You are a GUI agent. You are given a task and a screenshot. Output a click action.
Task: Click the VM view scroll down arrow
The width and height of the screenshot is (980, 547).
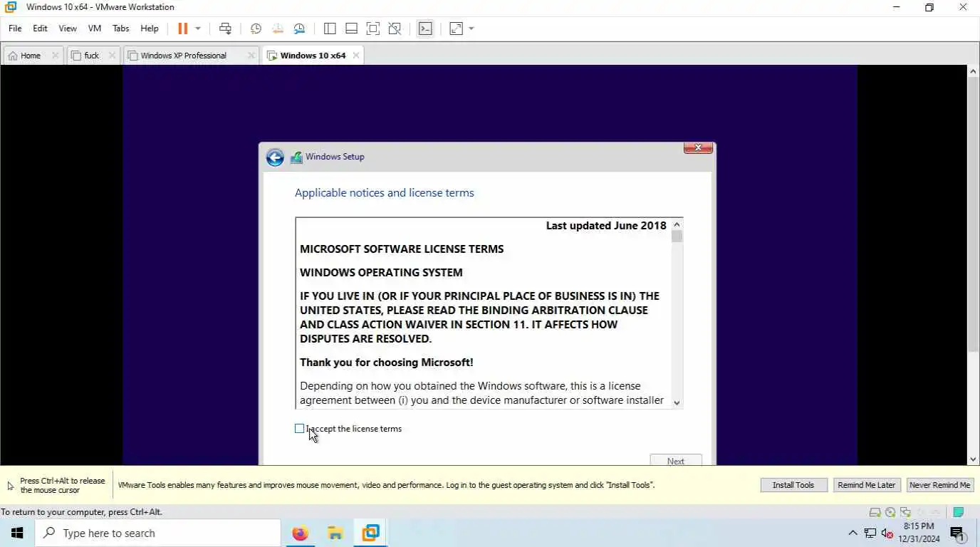point(974,459)
